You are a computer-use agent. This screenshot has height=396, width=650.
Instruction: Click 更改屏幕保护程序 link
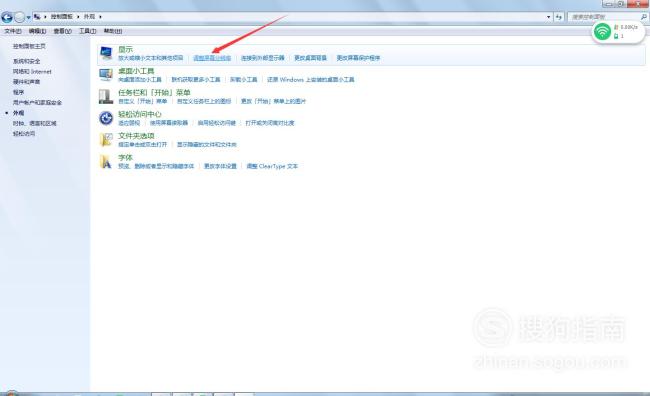click(358, 58)
